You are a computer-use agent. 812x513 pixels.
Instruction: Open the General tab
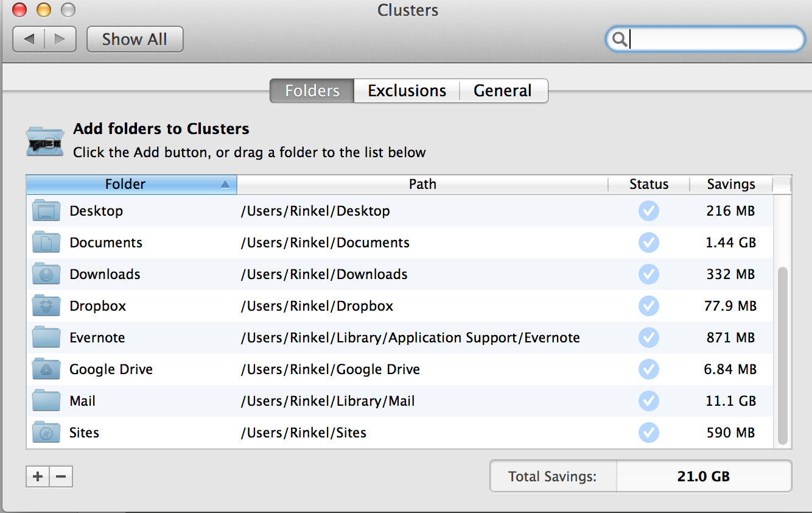[x=503, y=91]
